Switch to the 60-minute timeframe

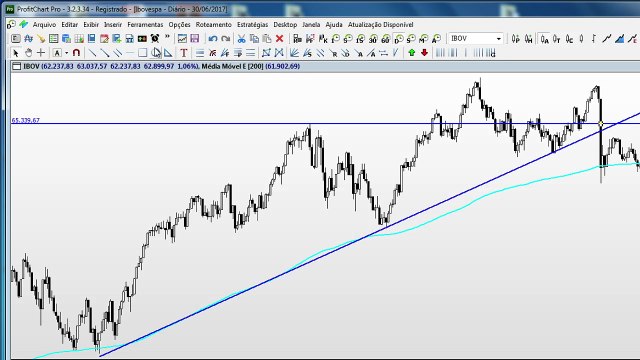(x=385, y=39)
